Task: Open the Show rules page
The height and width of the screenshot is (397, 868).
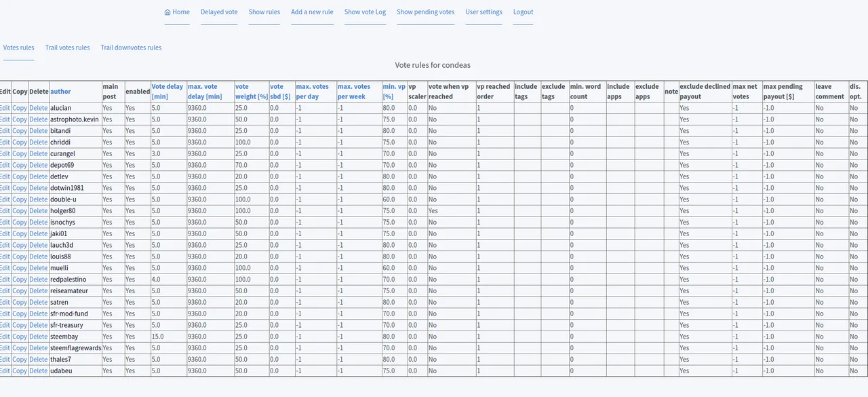Action: [x=264, y=12]
